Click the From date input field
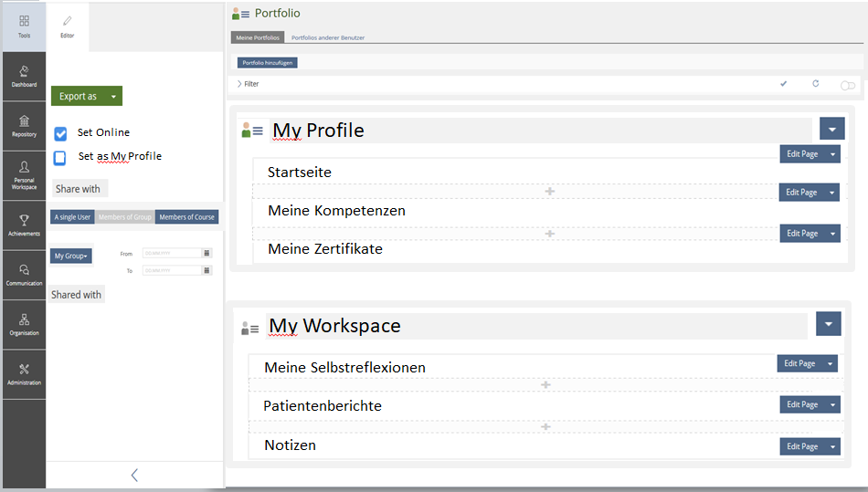 point(171,253)
